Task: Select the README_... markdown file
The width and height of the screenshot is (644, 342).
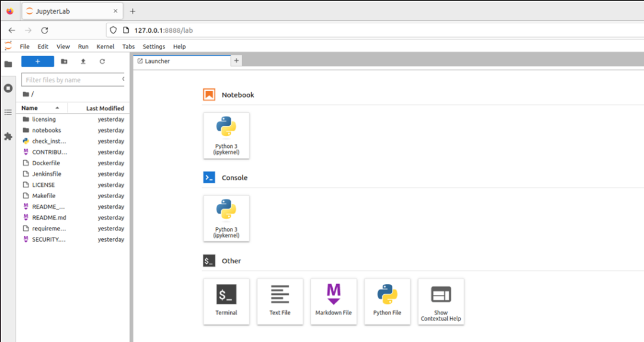Action: 73,207
